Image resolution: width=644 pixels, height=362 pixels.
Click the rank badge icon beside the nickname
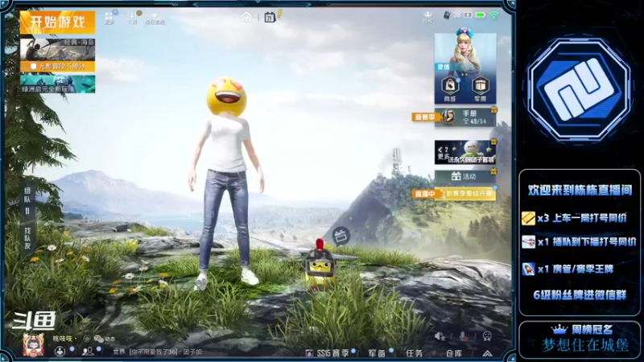[87, 339]
